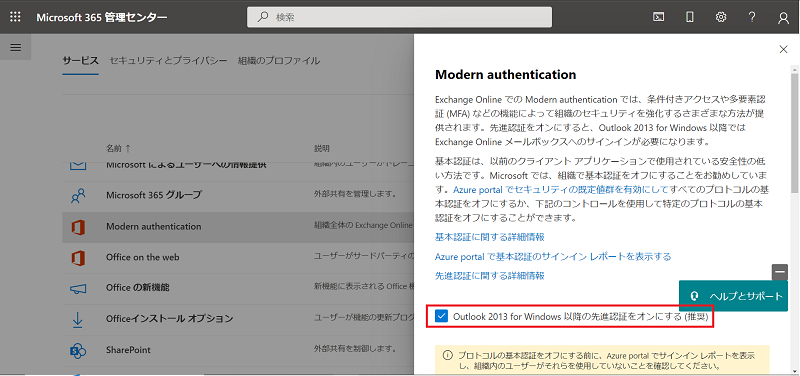Click the Office の新機能 megaphone icon
The height and width of the screenshot is (376, 800).
tap(78, 288)
